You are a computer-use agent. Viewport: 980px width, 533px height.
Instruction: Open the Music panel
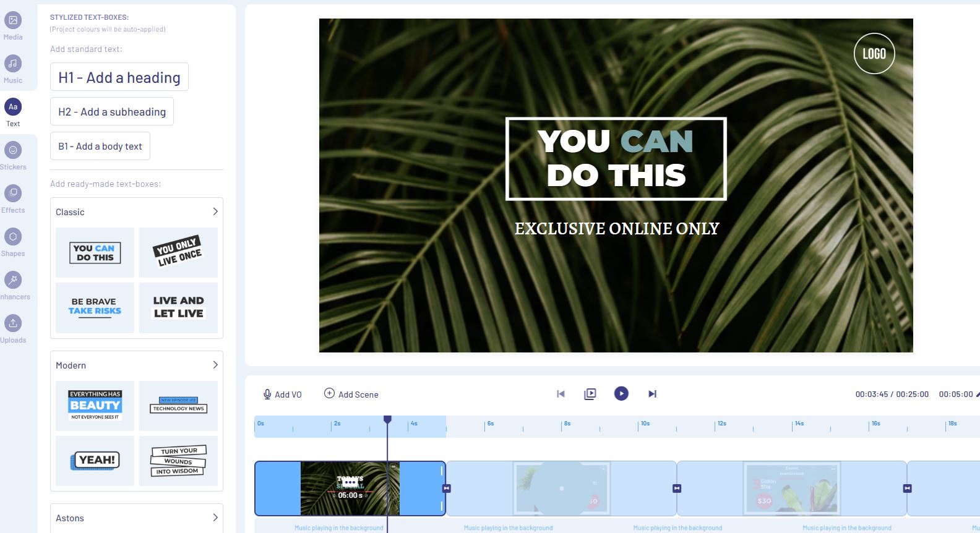[13, 64]
